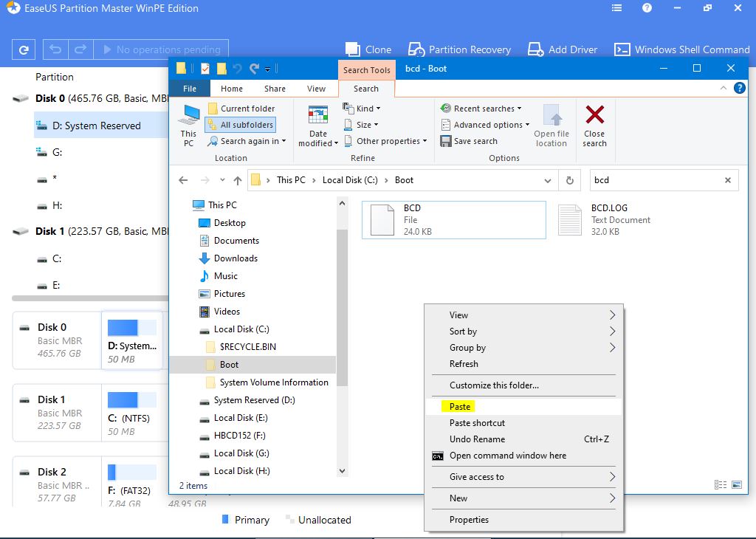Refresh the Explorer address bar location
Screen dimensions: 756x539
tap(569, 180)
